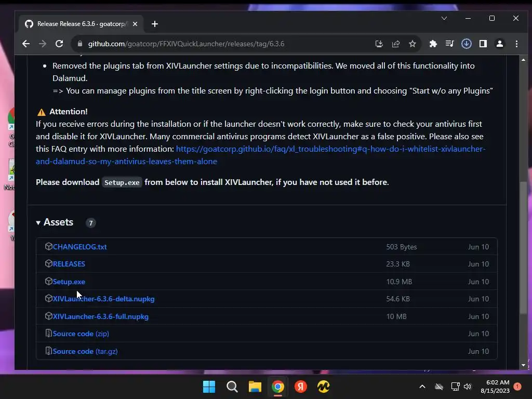Open the clock showing 6:02 AM

pos(495,387)
